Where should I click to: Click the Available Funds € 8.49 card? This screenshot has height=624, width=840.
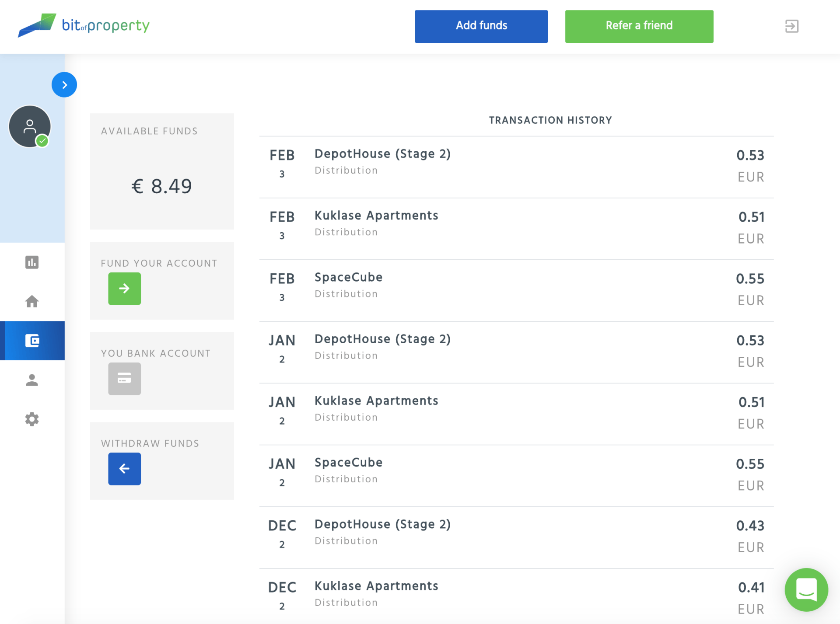click(x=162, y=171)
